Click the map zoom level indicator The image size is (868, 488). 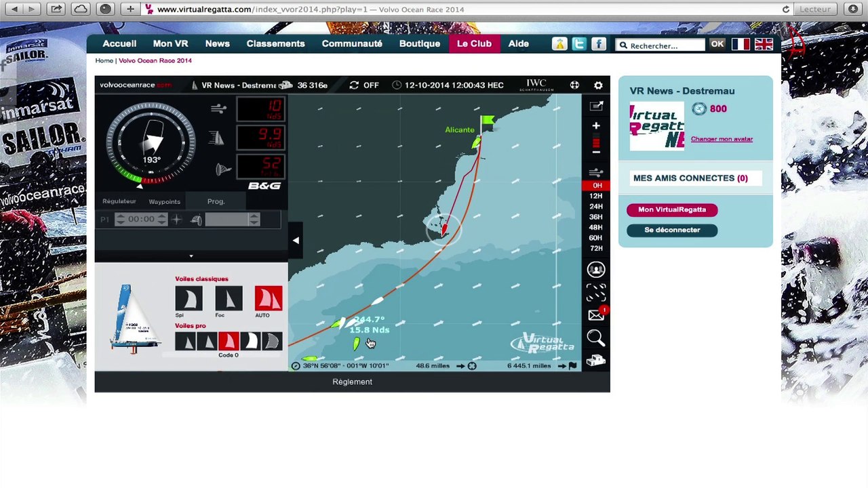(x=596, y=142)
